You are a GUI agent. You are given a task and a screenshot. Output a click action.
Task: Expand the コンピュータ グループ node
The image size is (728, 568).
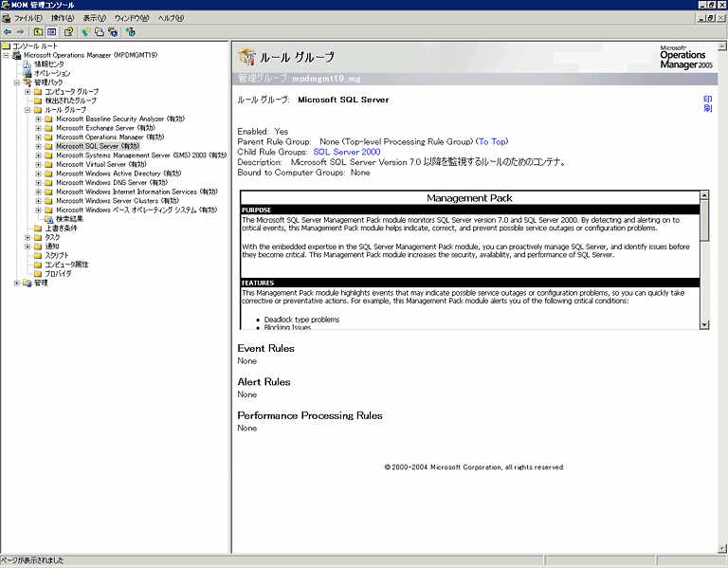click(27, 91)
